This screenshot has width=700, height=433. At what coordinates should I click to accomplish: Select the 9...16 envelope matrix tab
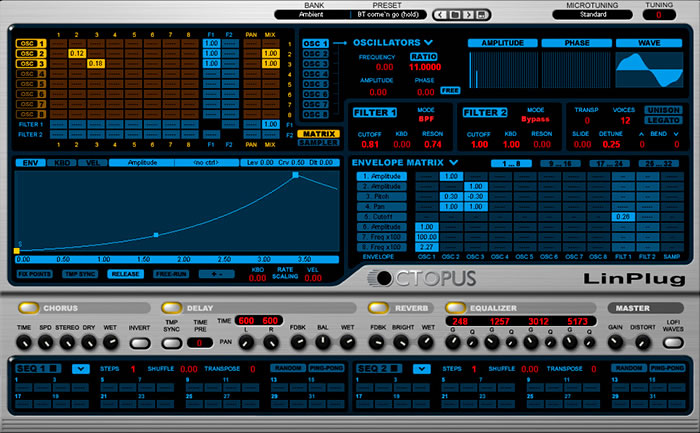point(559,162)
